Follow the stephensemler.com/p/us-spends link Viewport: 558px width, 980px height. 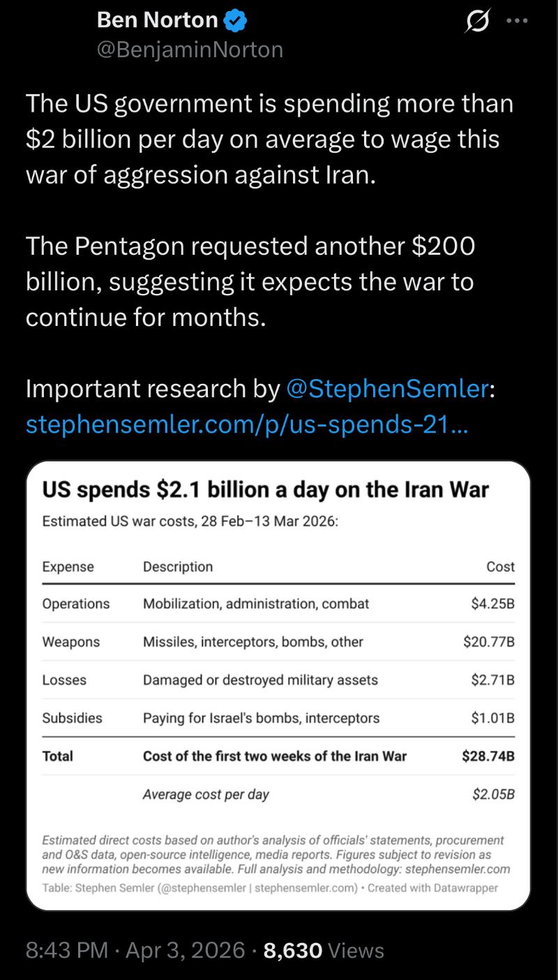[246, 424]
